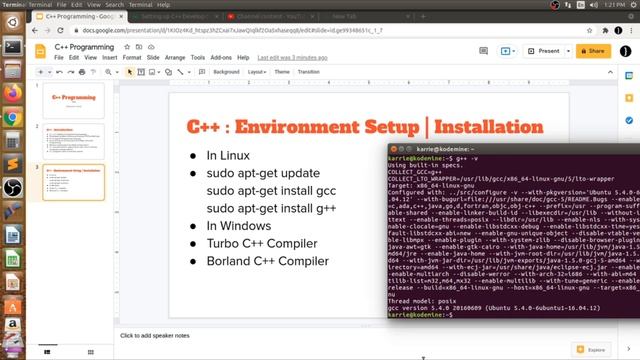Select the paint format tool
640x360 pixels.
(93, 72)
